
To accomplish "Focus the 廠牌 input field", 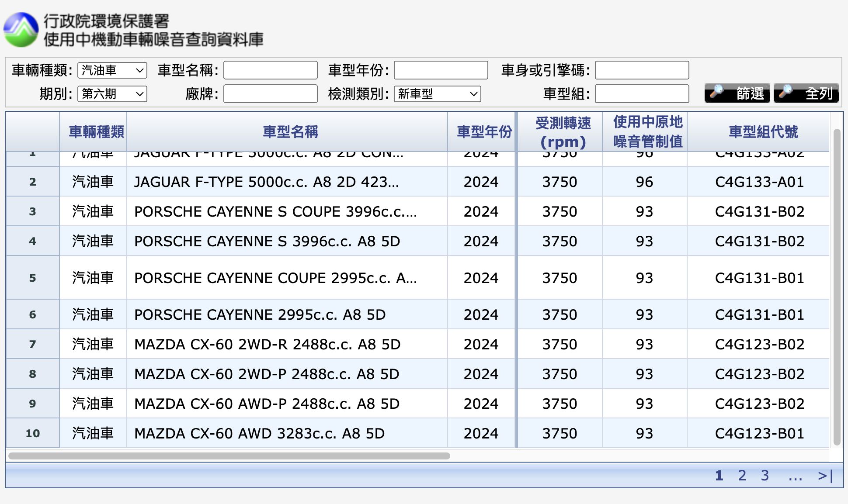I will point(271,94).
